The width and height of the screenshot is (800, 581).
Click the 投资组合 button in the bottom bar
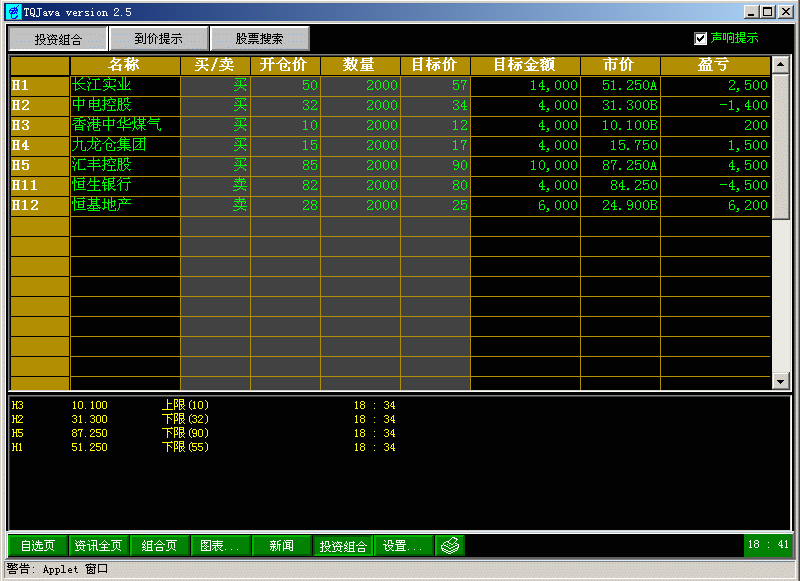[x=343, y=545]
